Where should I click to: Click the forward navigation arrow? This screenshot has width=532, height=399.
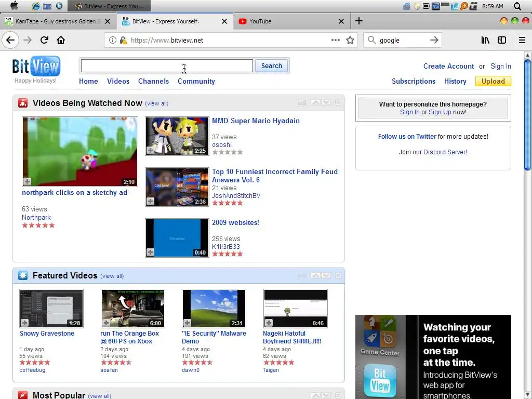[x=28, y=41]
